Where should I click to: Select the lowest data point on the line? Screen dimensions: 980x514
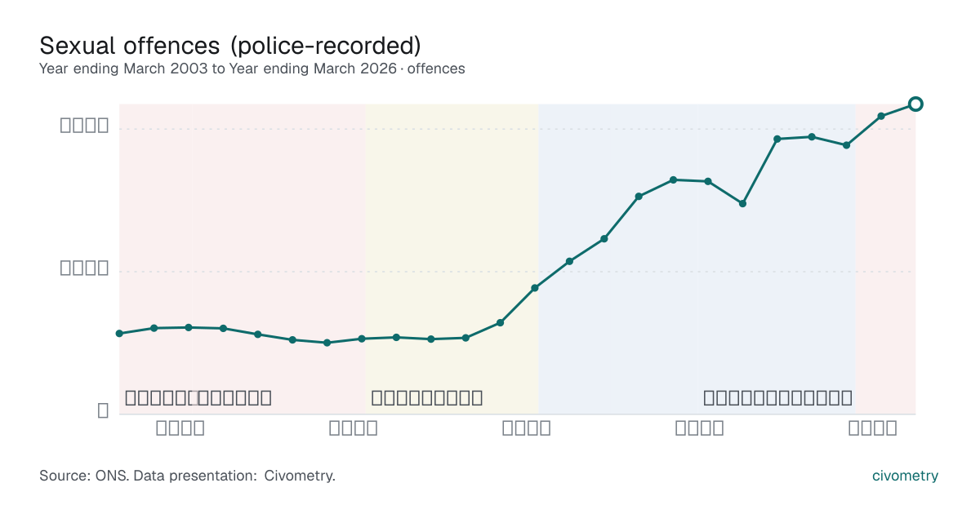point(327,343)
